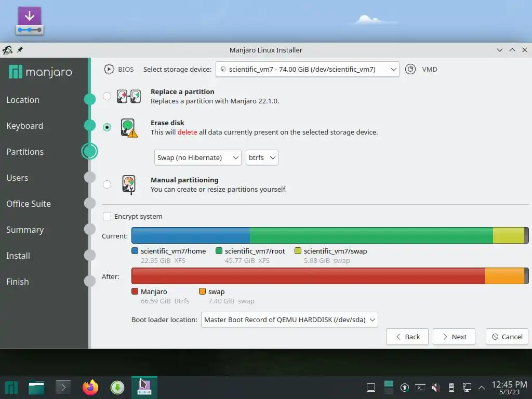This screenshot has width=532, height=399.
Task: Open the network connections tray icon
Action: click(467, 388)
